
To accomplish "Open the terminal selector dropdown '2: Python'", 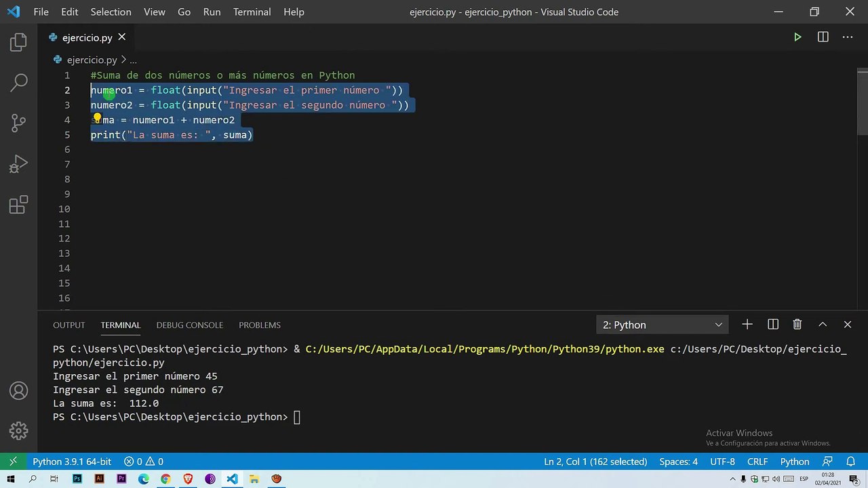I will pyautogui.click(x=662, y=325).
